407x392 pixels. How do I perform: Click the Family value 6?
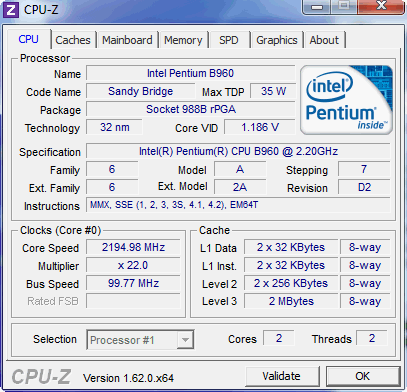[x=112, y=169]
